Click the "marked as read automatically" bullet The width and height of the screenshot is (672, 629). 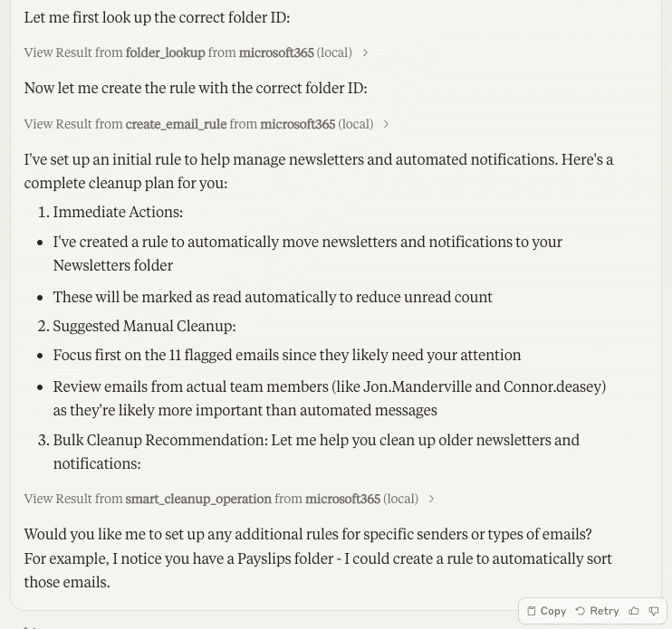click(x=273, y=297)
